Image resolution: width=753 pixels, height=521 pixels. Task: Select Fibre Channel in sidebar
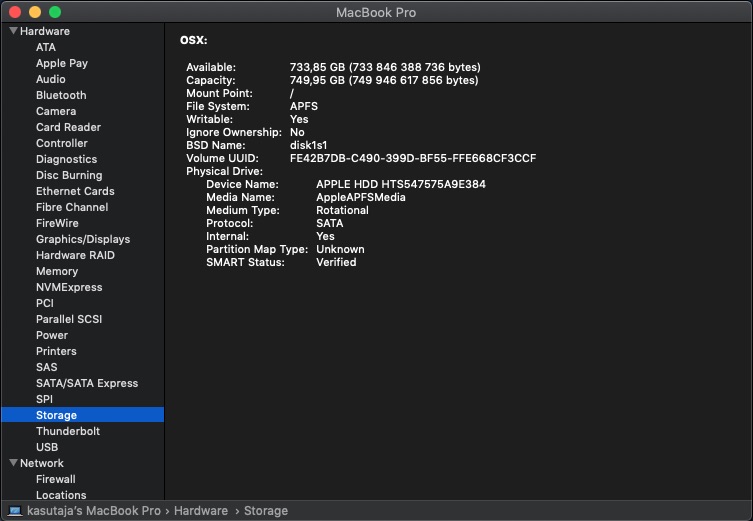(x=72, y=207)
